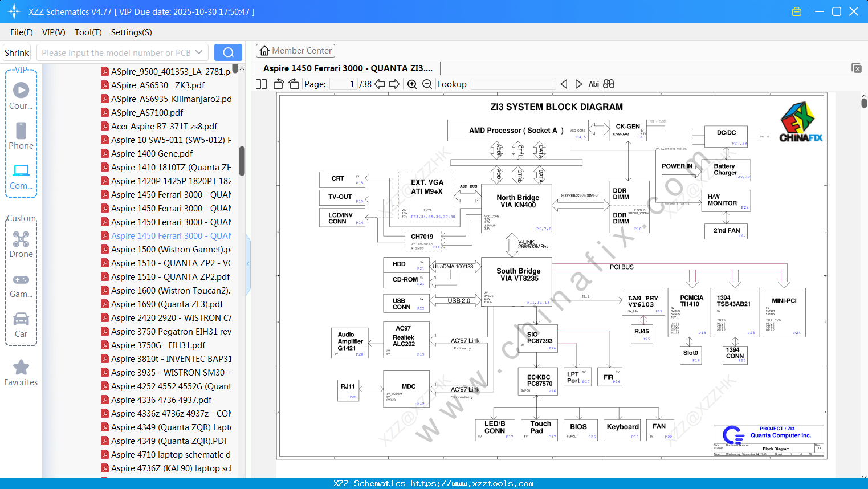The width and height of the screenshot is (868, 489).
Task: Open Aspire 1500 (Wistron Gannet) file
Action: (x=166, y=250)
